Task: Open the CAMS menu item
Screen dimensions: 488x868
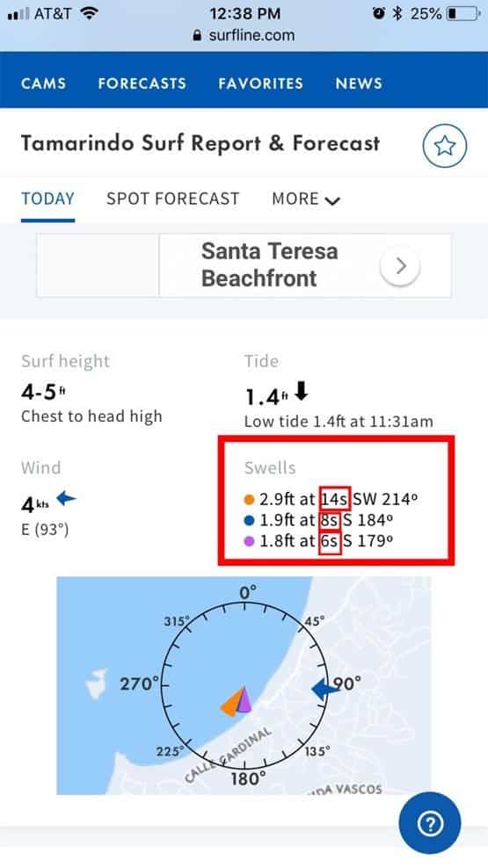Action: [43, 83]
